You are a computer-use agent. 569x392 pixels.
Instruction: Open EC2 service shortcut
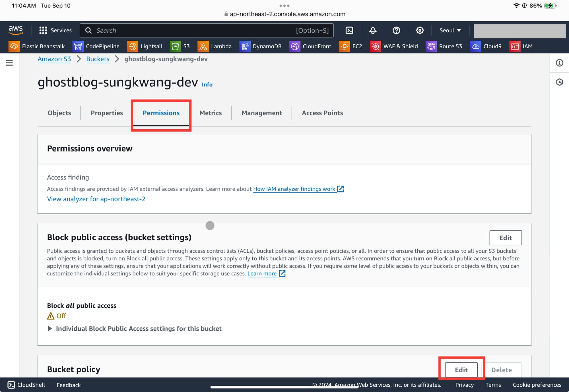[x=351, y=46]
